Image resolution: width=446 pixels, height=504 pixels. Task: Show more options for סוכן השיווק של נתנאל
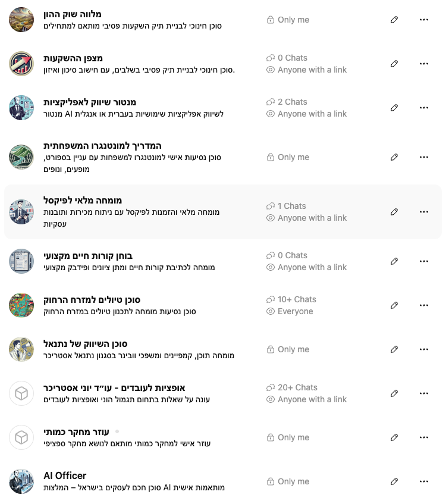point(424,349)
